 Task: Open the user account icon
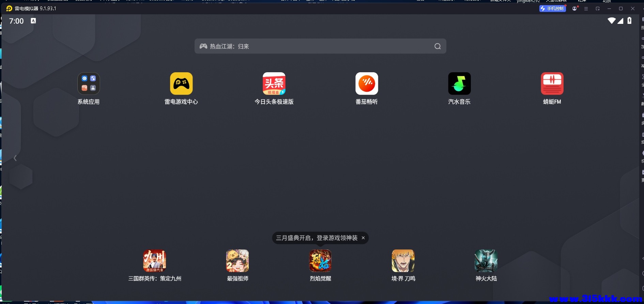574,9
